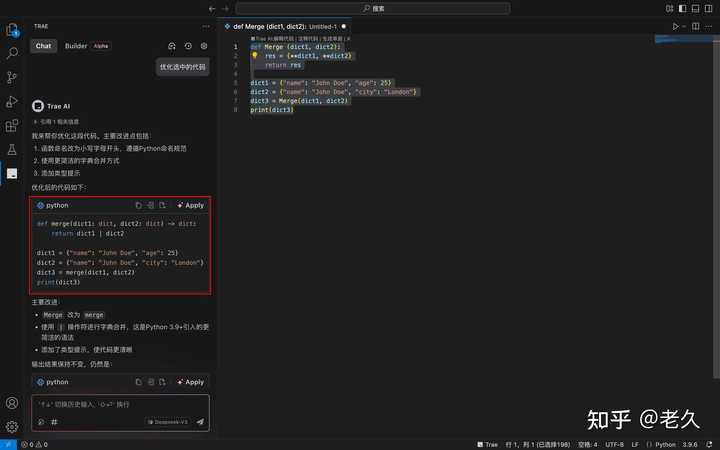This screenshot has height=450, width=720.
Task: Open the Explorer icon in activity bar
Action: coord(12,29)
